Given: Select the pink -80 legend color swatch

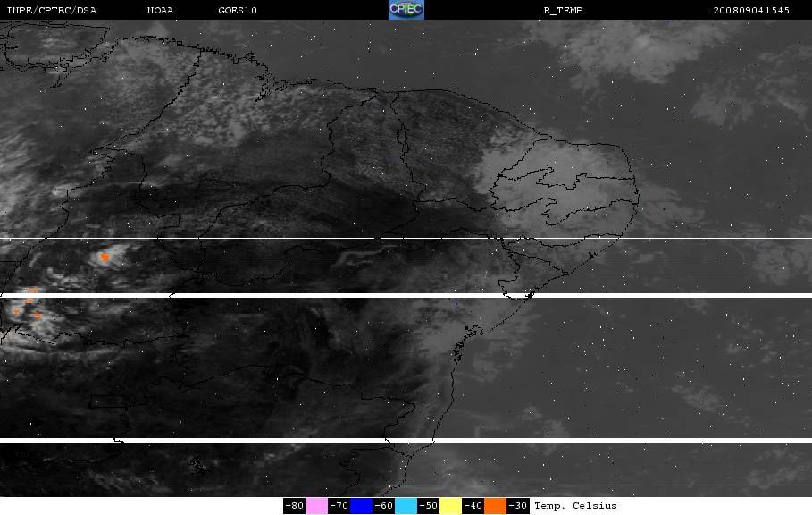Looking at the screenshot, I should coord(316,506).
